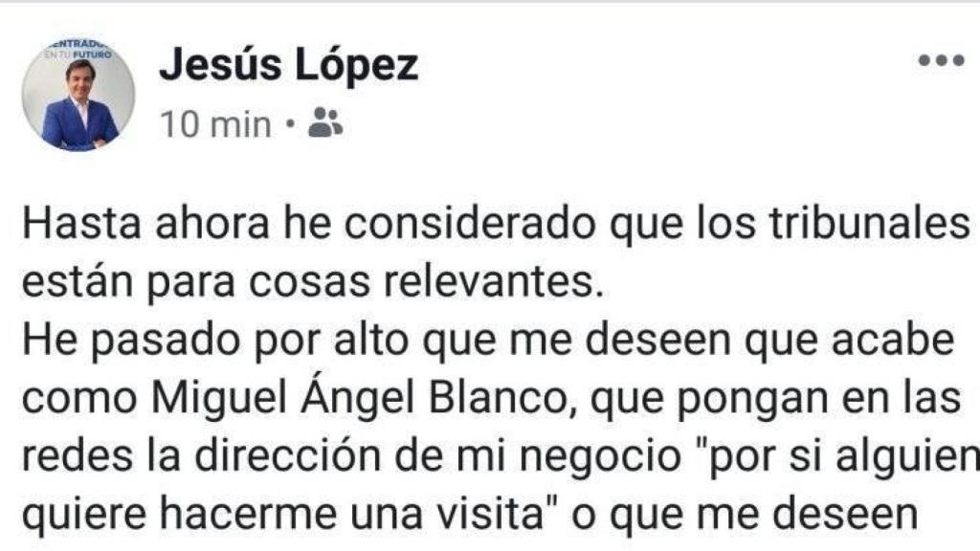980x551 pixels.
Task: Open Jesús López's profile picture
Action: pyautogui.click(x=78, y=96)
